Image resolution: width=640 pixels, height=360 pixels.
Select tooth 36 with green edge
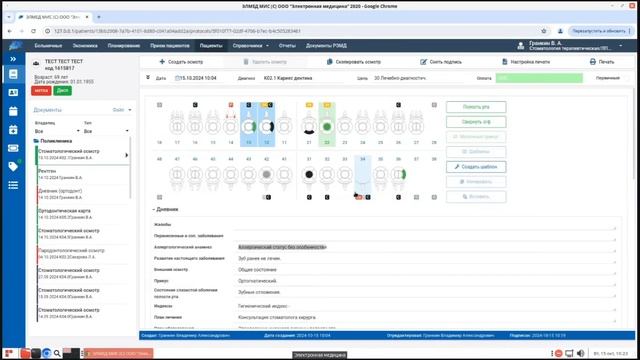click(398, 176)
